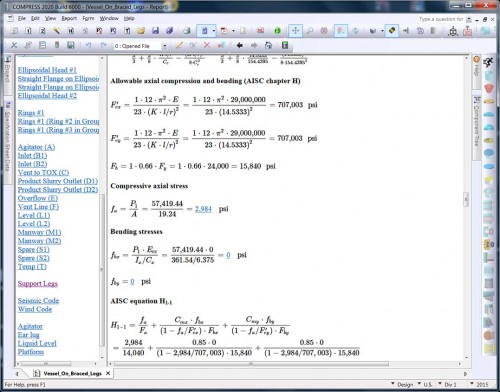The image size is (500, 392).
Task: Click the undo arrow icon
Action: (88, 45)
